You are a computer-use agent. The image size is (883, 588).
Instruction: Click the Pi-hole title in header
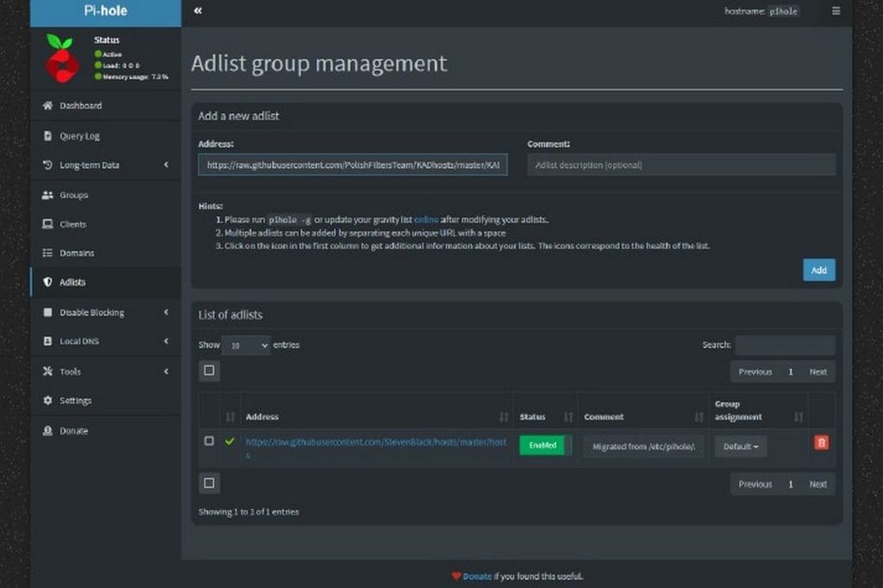pyautogui.click(x=105, y=10)
